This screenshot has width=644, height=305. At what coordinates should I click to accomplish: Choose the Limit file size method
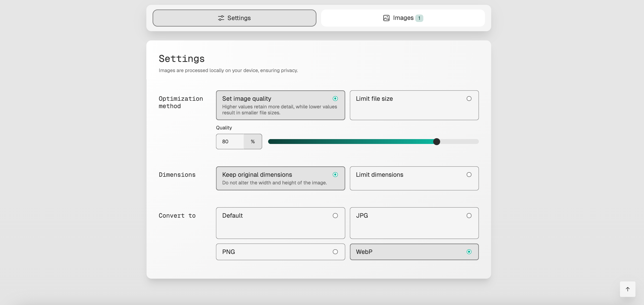point(414,105)
